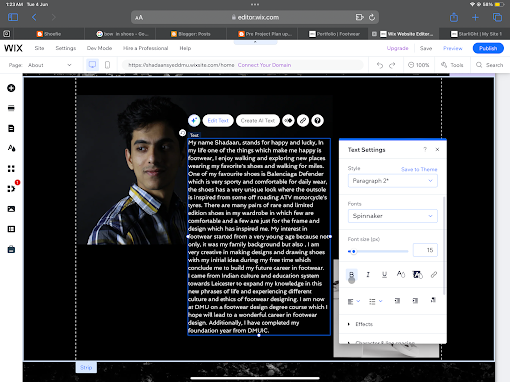Open the Page About dropdown
Screen dimensions: 510x382
[49, 65]
